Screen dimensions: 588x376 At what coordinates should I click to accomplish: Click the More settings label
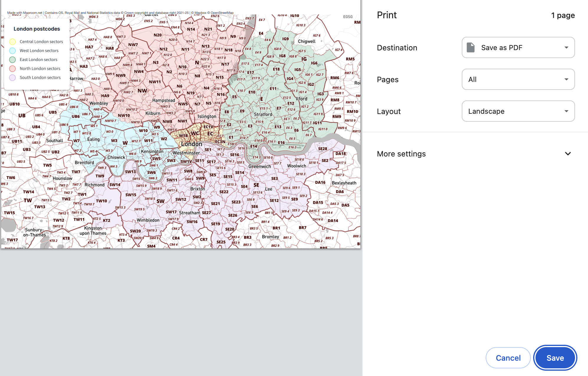pyautogui.click(x=401, y=154)
